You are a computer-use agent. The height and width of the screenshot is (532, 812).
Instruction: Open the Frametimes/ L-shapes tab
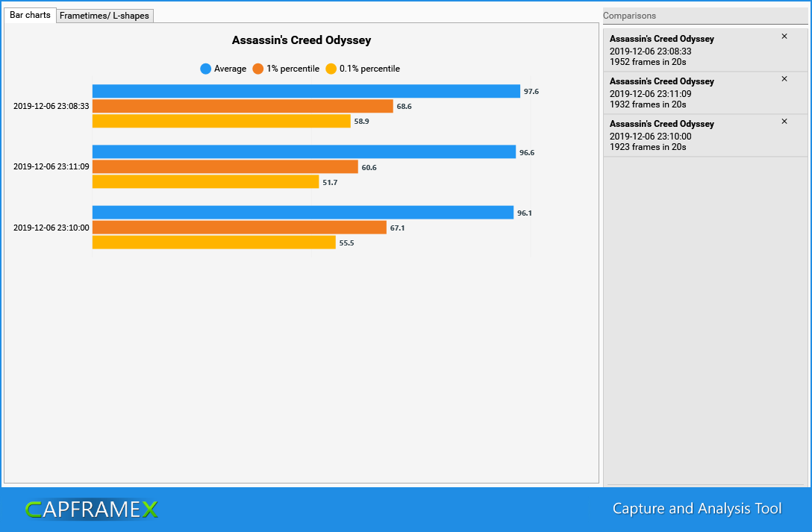coord(104,16)
